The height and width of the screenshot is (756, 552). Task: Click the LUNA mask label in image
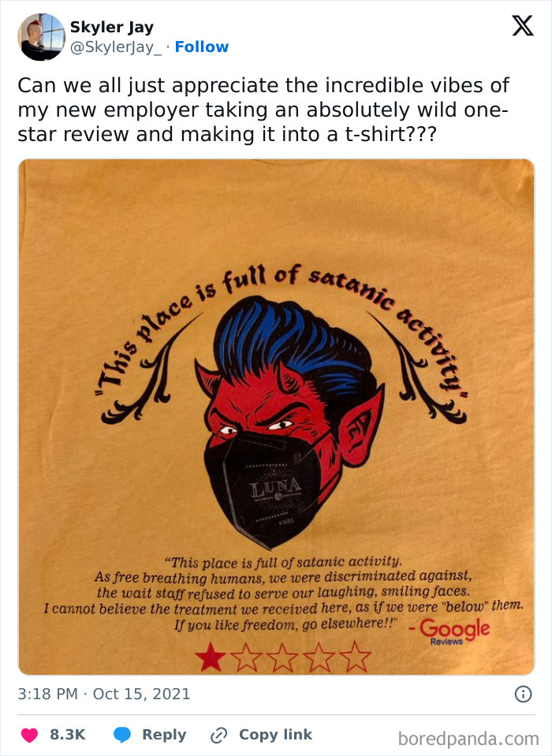(275, 489)
